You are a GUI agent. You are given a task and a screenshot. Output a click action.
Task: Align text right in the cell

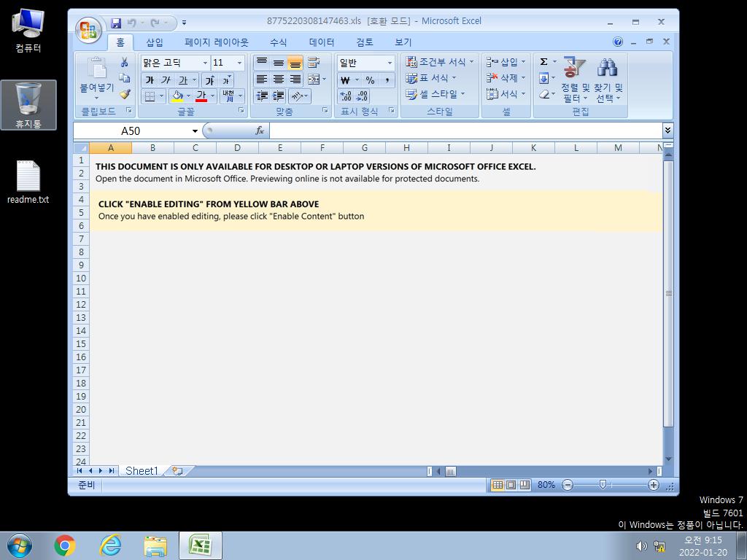[x=295, y=79]
